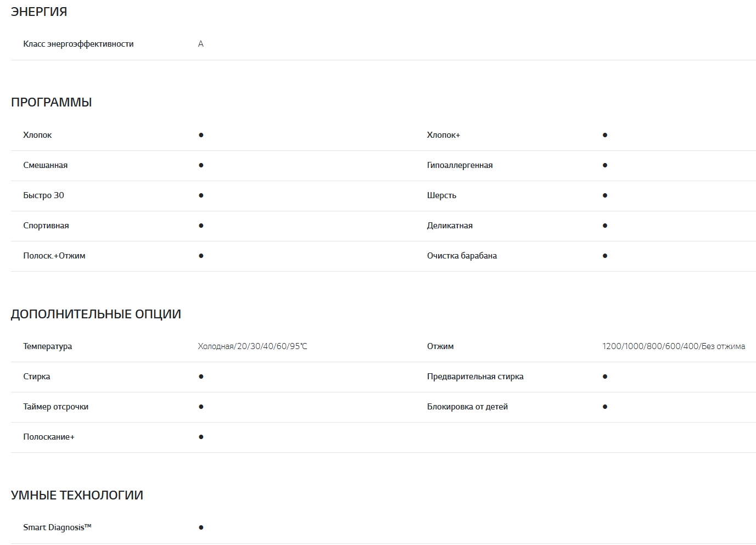Viewport: 756px width, 545px height.
Task: Click the ЭНЕРГИЯ section heading
Action: 39,12
